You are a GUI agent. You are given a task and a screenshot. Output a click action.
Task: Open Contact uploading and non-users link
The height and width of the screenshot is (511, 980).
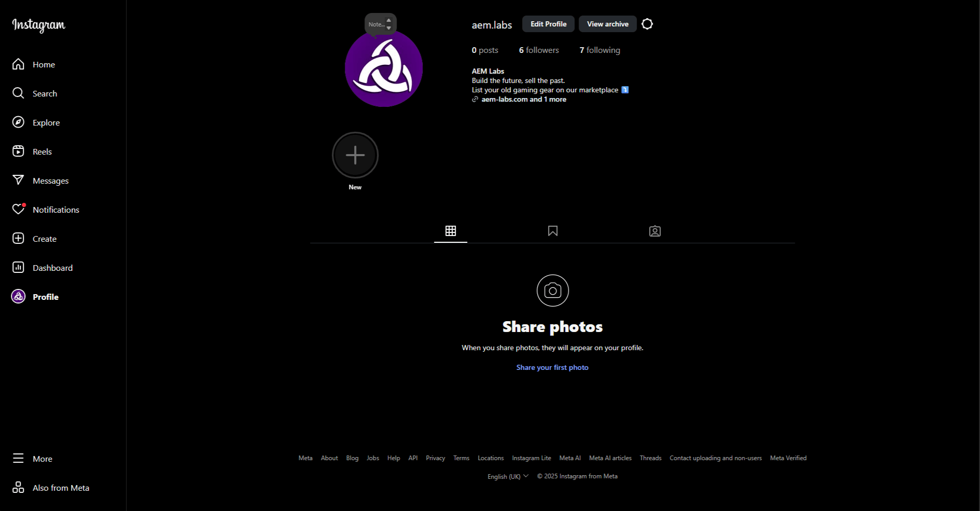coord(716,458)
